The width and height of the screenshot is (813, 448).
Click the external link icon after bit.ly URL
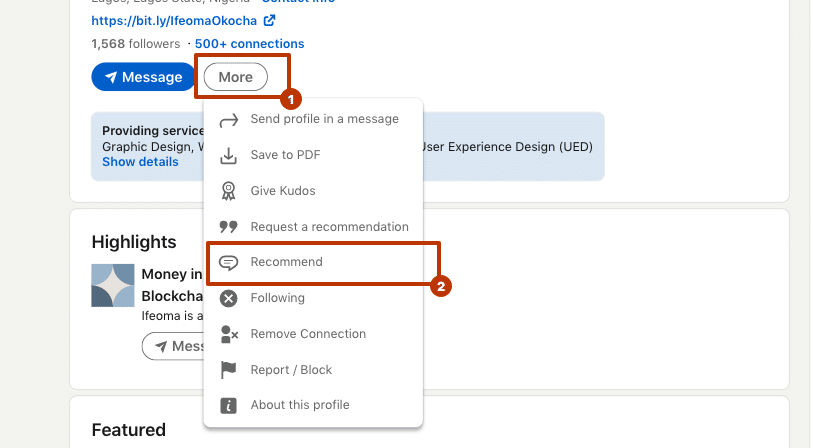[270, 20]
